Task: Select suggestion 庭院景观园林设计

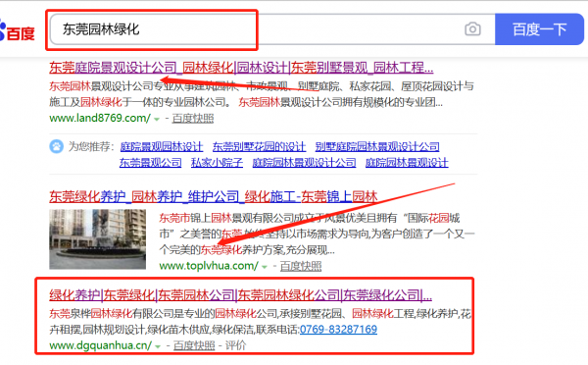Action: 162,146
